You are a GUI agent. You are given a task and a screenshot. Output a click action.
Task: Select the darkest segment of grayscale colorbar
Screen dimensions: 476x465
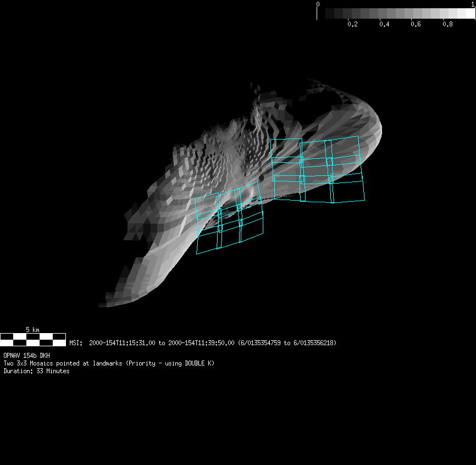pos(330,13)
